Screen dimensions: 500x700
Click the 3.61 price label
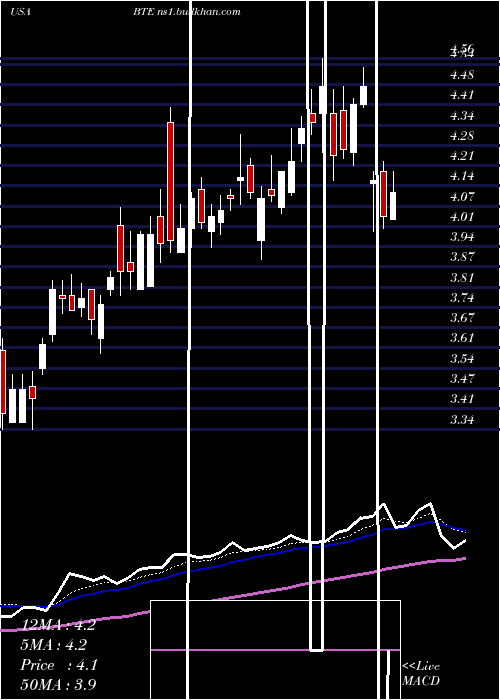tap(462, 338)
